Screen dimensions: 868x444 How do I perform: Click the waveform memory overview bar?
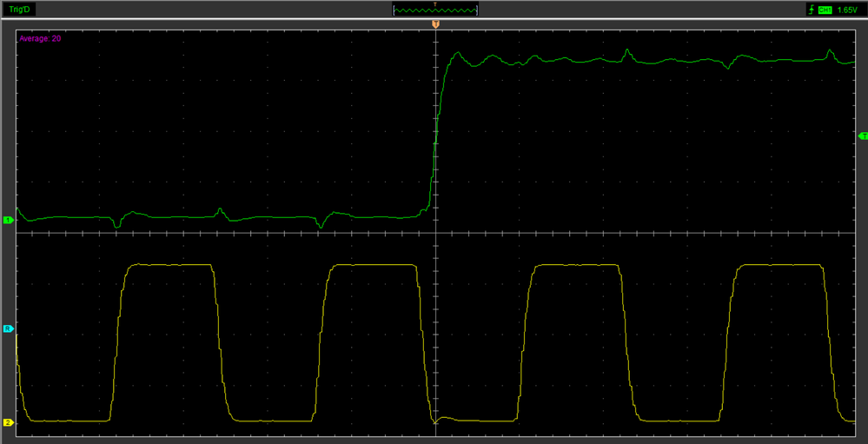tap(435, 10)
